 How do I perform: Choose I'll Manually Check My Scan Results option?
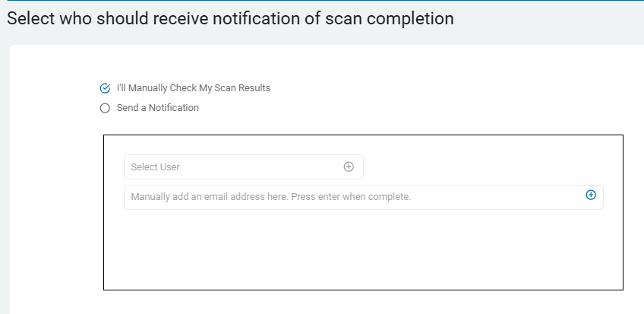point(105,88)
